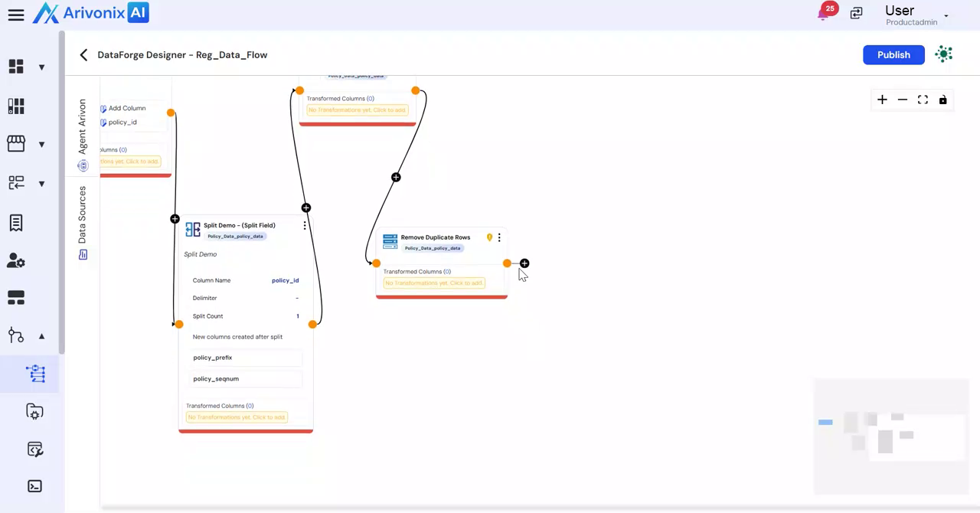Expand the store sidebar item arrow

[x=41, y=145]
